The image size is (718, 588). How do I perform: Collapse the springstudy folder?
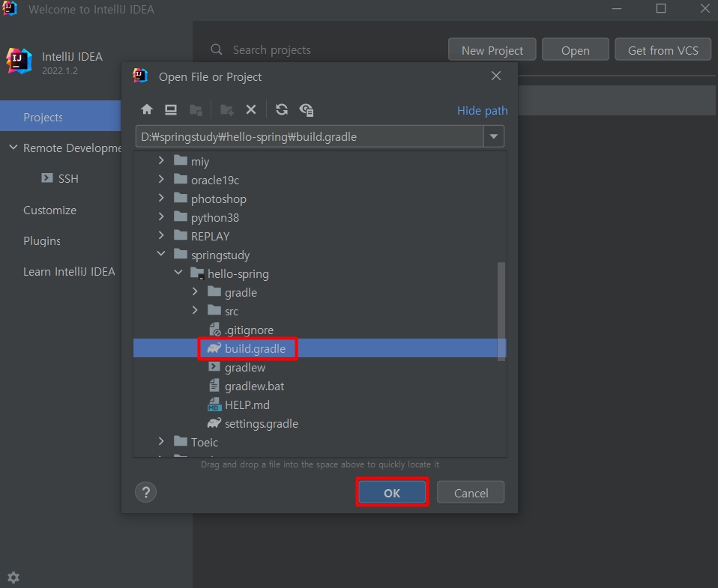tap(161, 253)
